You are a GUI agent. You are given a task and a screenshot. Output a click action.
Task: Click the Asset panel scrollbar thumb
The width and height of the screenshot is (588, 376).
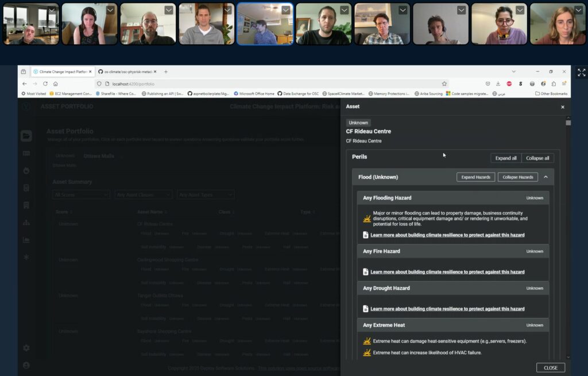(568, 122)
